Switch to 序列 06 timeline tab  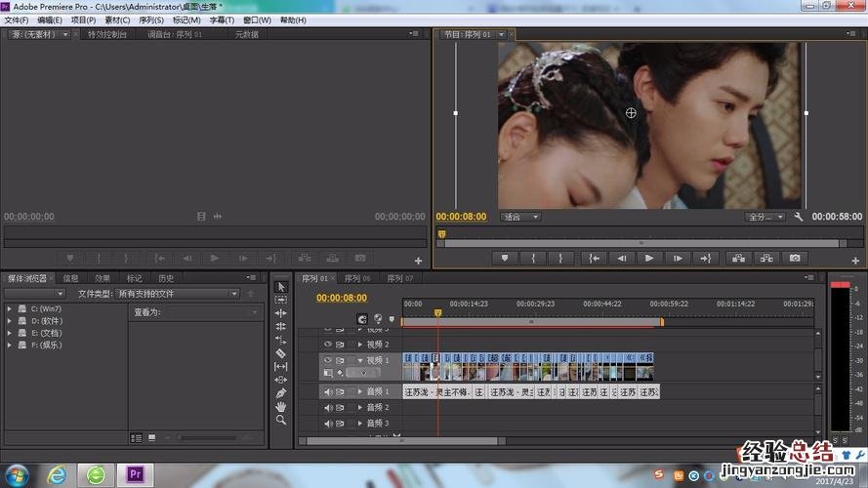(357, 278)
